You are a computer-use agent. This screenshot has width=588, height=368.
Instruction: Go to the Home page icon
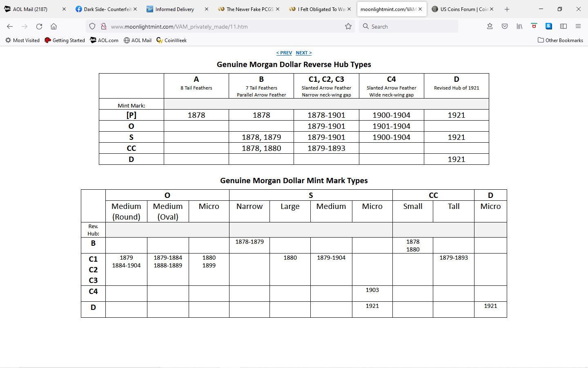click(53, 26)
